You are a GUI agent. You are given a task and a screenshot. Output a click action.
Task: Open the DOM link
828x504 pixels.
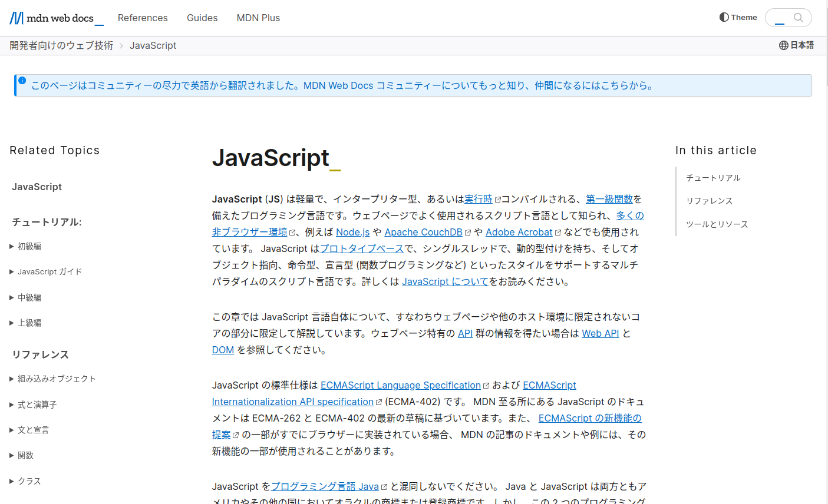223,350
